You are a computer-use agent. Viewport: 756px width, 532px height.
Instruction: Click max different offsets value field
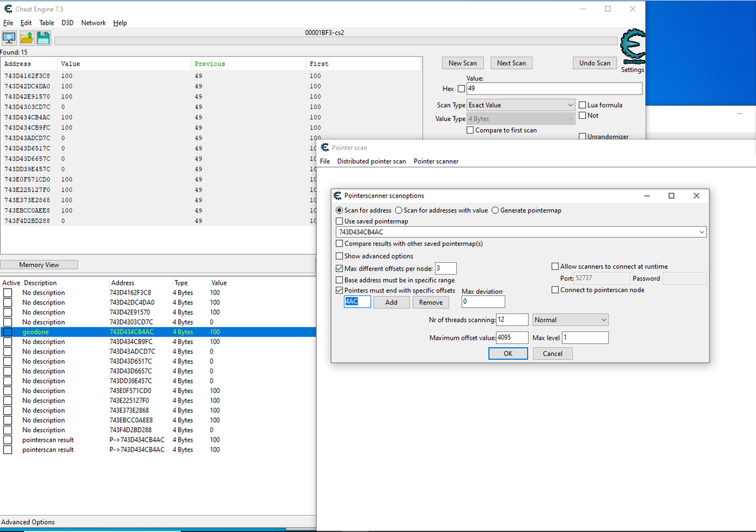tap(445, 268)
